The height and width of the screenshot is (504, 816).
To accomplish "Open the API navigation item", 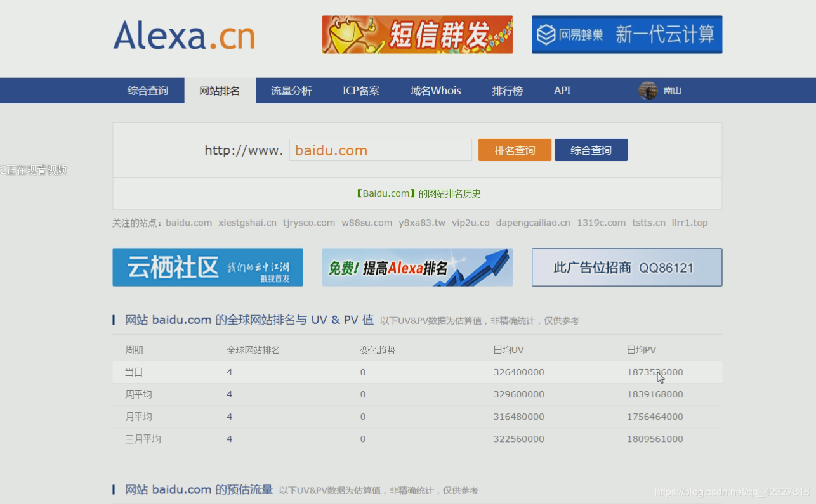I will [x=562, y=90].
